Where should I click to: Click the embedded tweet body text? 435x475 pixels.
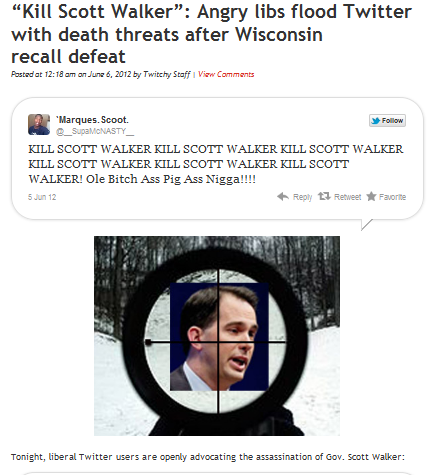coord(216,164)
